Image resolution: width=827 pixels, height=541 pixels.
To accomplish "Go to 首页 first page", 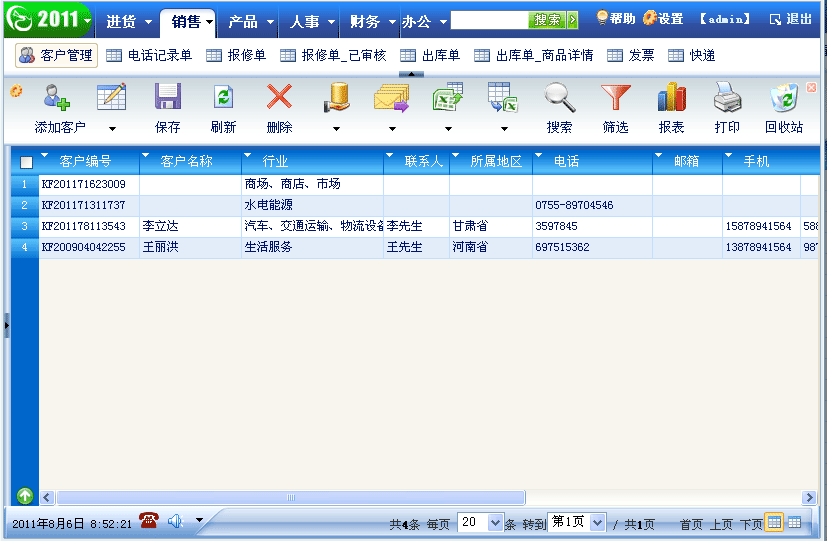I will [691, 524].
